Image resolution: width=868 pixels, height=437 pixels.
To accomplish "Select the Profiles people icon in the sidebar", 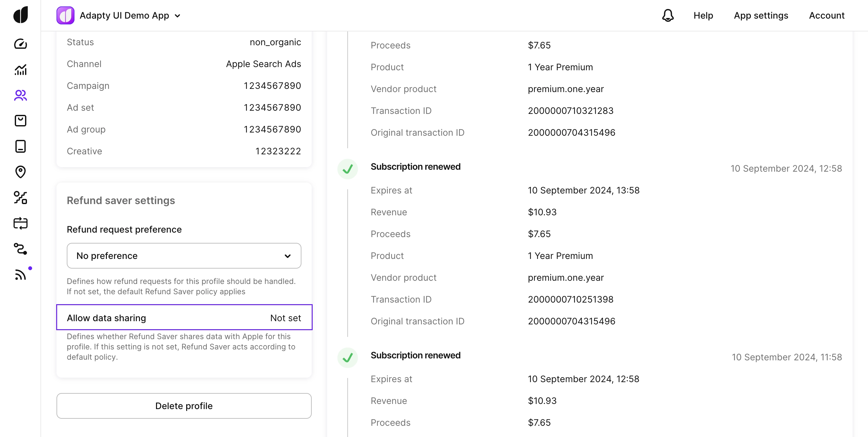I will pos(21,95).
